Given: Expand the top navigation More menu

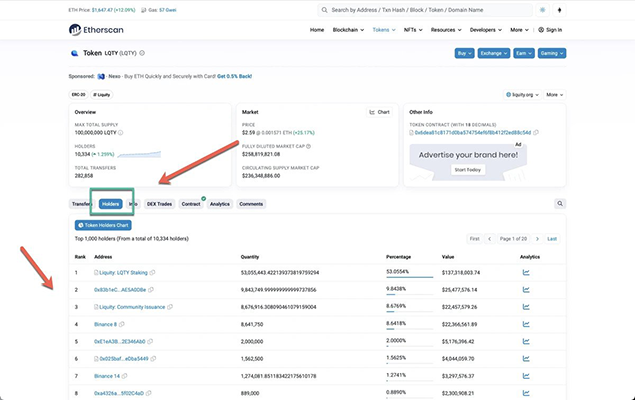Looking at the screenshot, I should pos(519,30).
